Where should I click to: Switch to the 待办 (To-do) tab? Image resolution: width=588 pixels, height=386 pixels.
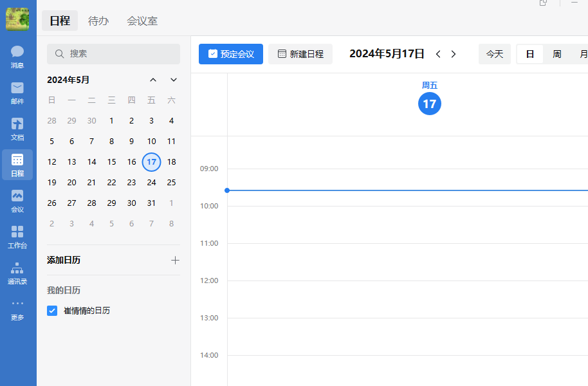click(98, 21)
